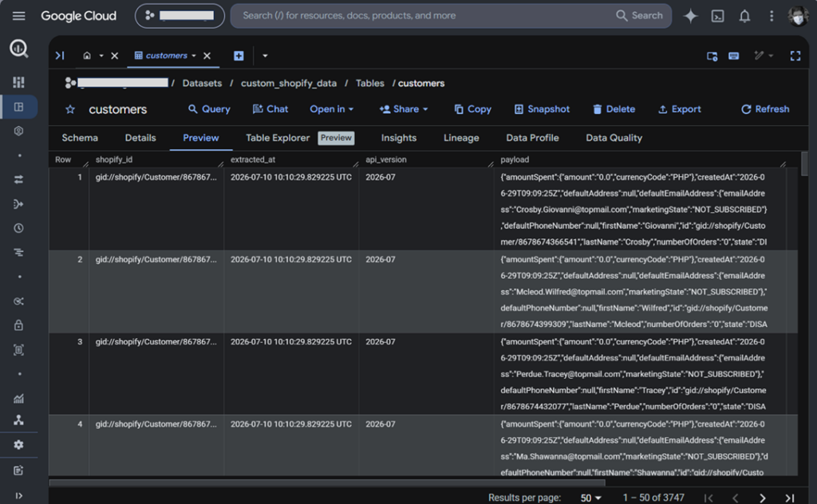Go to Tables breadcrumb

pos(369,83)
